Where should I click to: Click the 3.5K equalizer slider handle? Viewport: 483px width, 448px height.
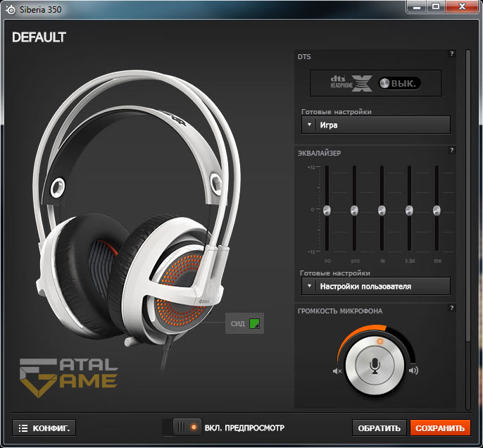(x=409, y=211)
